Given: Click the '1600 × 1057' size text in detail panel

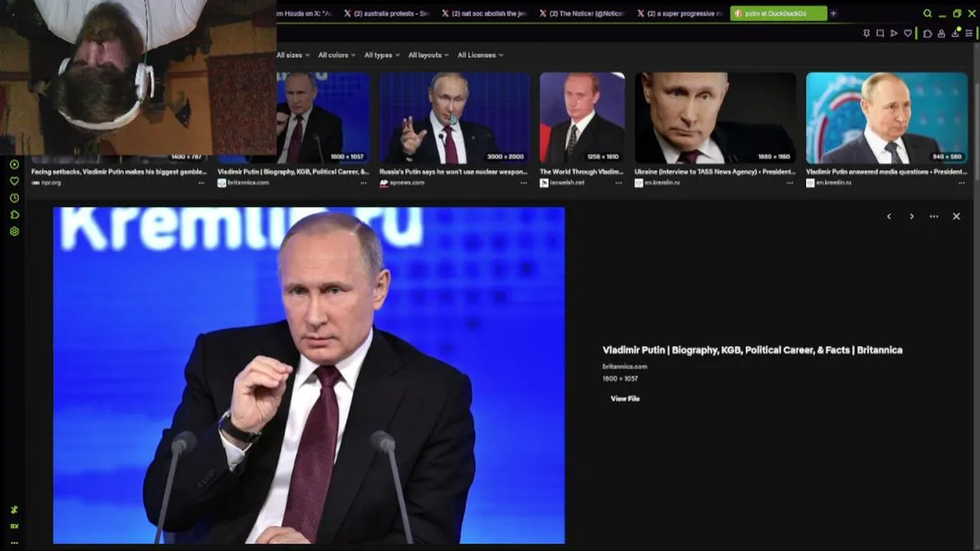Looking at the screenshot, I should pos(620,379).
